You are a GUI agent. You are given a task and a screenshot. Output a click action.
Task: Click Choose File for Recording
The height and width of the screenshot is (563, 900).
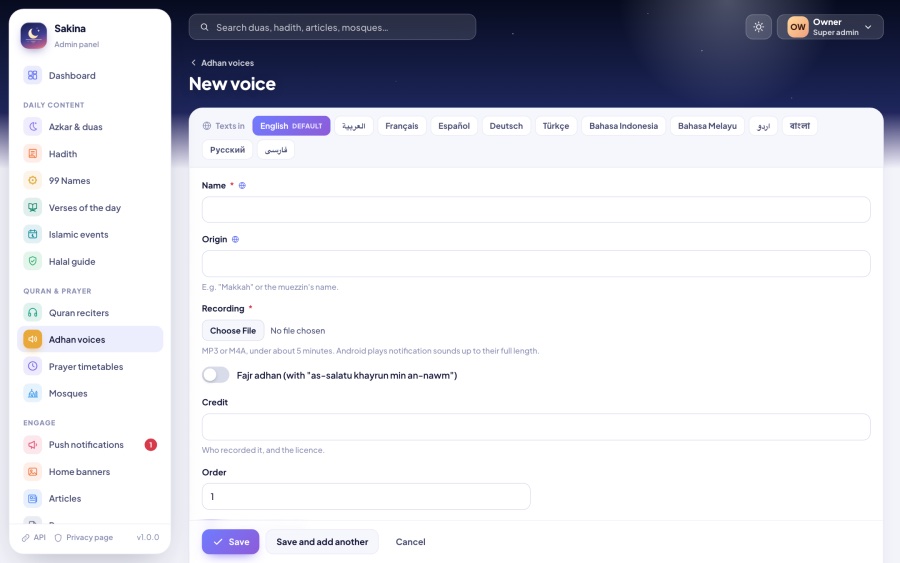click(x=232, y=331)
